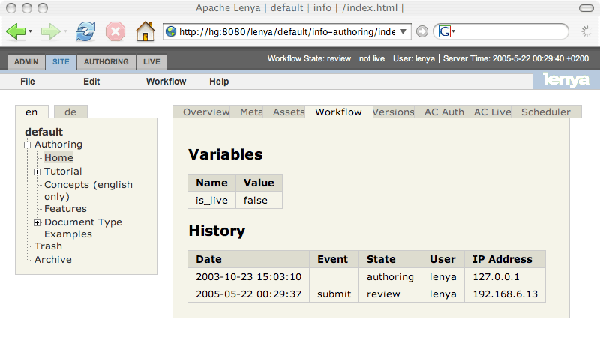Click the Lenya logo

566,81
